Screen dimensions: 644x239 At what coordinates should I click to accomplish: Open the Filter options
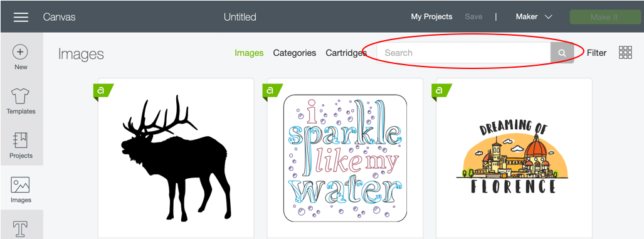[x=596, y=53]
